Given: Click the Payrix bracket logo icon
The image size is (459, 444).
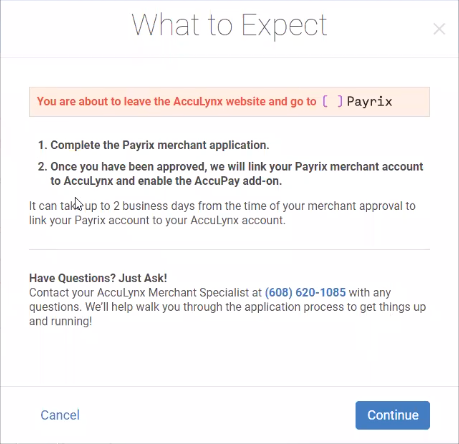Looking at the screenshot, I should (332, 101).
